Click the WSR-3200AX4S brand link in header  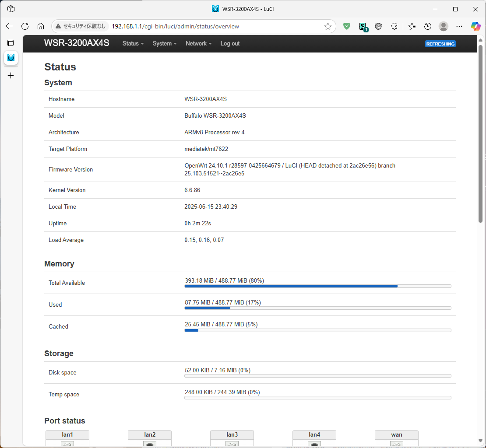77,43
